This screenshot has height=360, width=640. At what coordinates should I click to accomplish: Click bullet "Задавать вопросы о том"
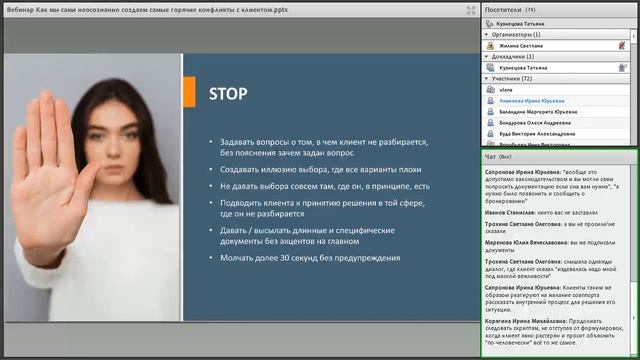tap(324, 147)
